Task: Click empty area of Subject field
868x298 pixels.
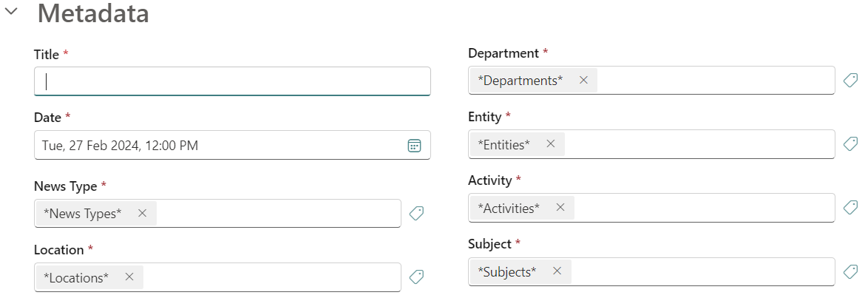Action: click(x=702, y=271)
